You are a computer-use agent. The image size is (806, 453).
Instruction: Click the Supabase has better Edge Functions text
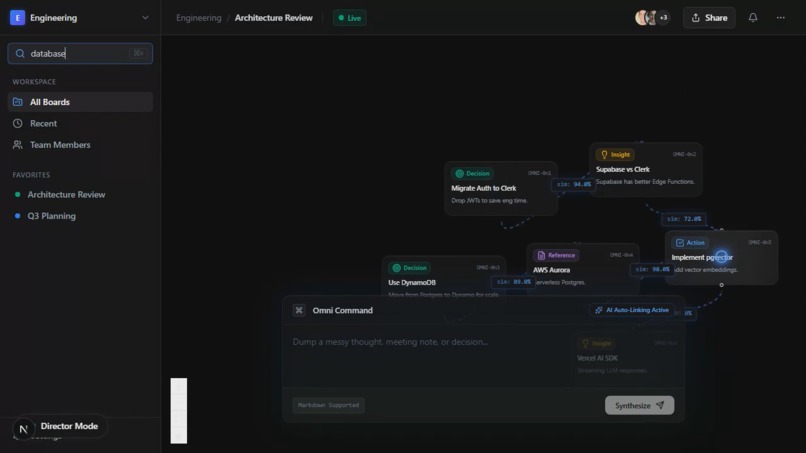(645, 182)
